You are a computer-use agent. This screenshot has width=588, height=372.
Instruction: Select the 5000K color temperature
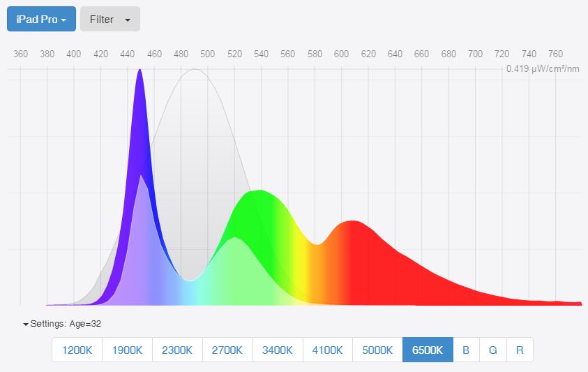[377, 350]
